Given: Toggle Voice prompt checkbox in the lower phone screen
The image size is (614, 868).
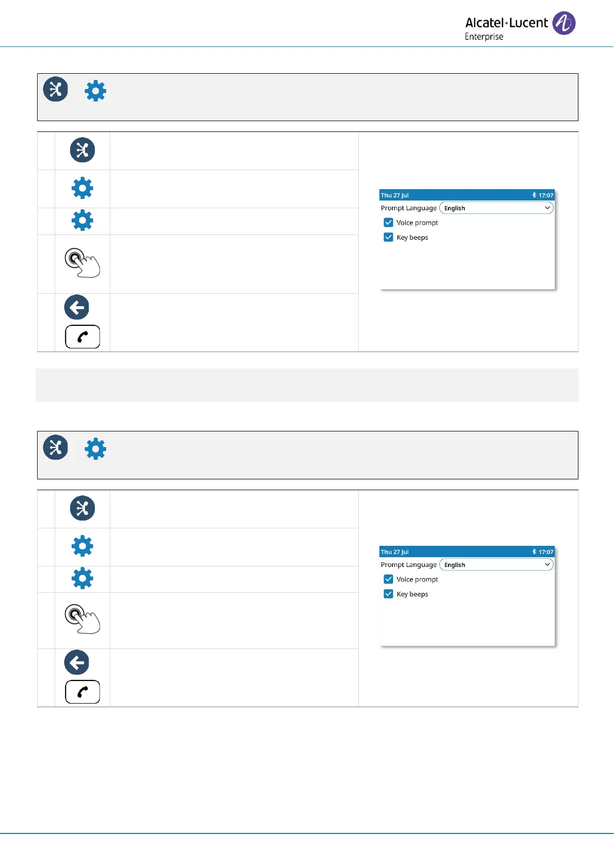Looking at the screenshot, I should (x=389, y=579).
